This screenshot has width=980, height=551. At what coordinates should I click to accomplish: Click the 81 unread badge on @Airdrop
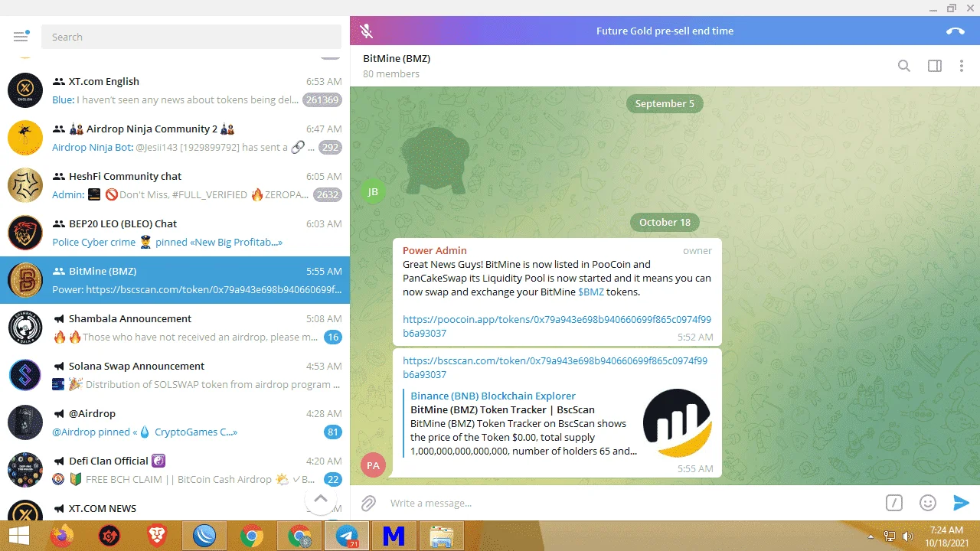coord(332,432)
